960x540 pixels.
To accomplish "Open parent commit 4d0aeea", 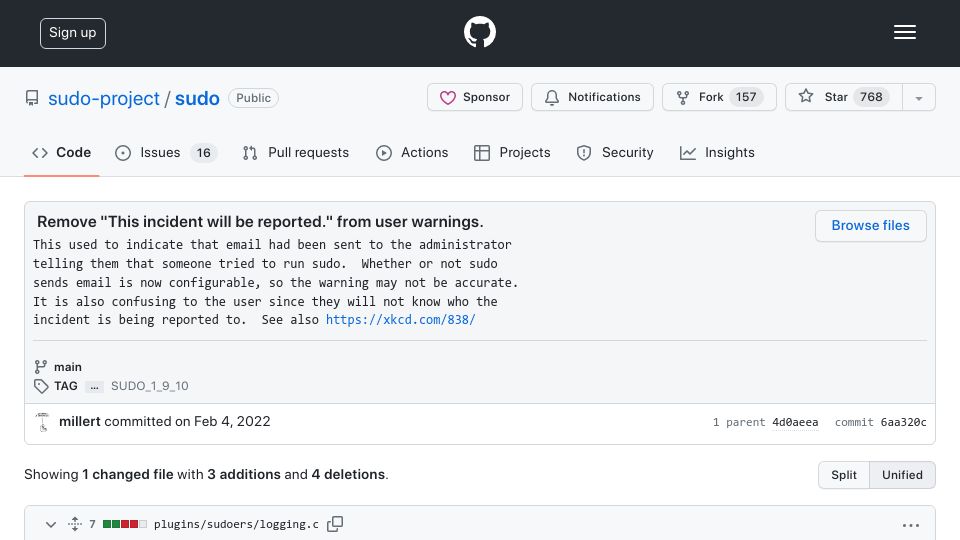I will click(795, 422).
